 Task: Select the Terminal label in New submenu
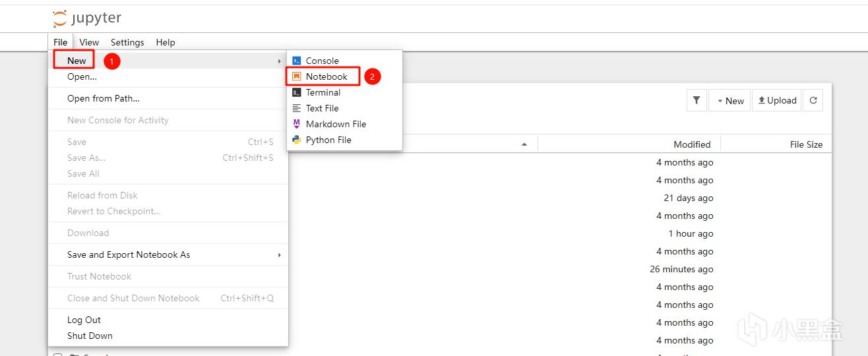pyautogui.click(x=323, y=92)
